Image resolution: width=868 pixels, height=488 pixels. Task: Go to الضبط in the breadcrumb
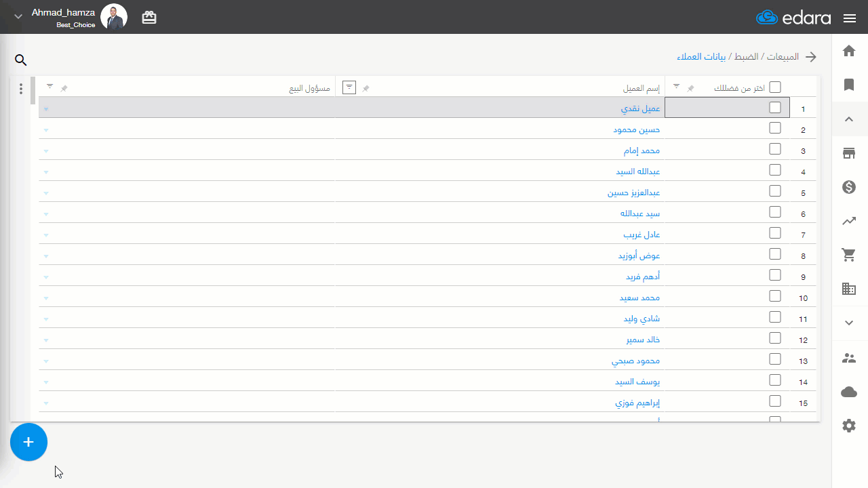tap(746, 57)
